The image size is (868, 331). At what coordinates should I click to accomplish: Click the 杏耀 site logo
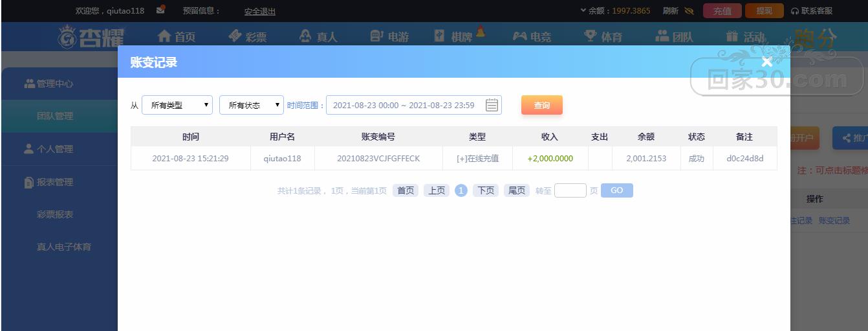(91, 36)
